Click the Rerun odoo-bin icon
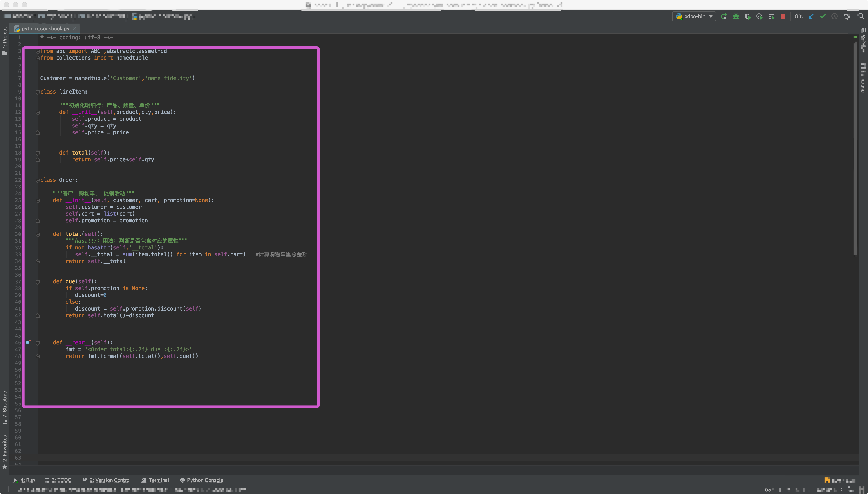 [x=724, y=16]
